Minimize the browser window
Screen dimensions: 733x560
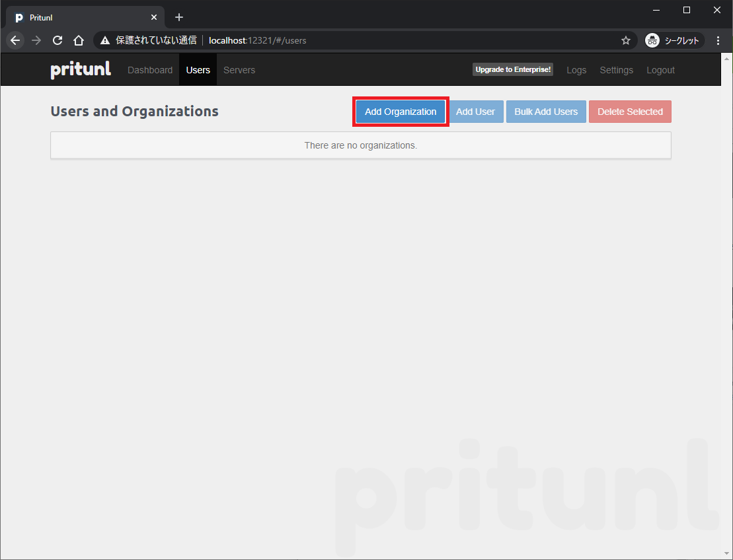coord(656,10)
